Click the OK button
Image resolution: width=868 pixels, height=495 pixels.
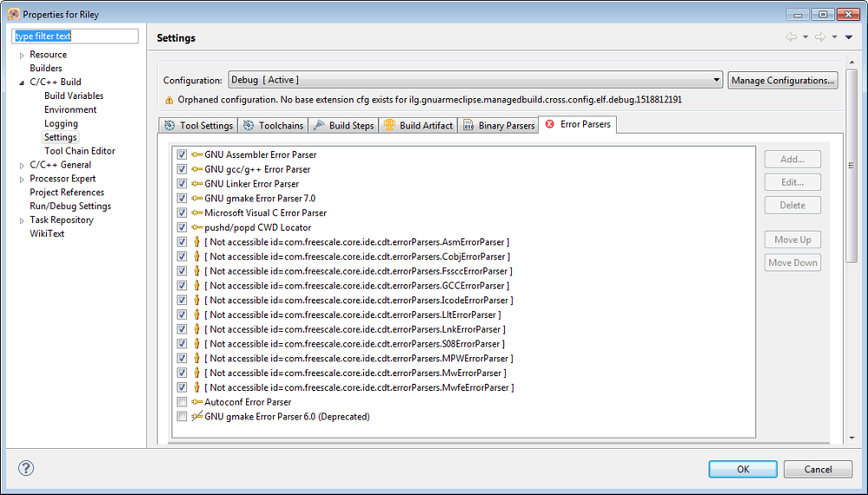click(743, 469)
